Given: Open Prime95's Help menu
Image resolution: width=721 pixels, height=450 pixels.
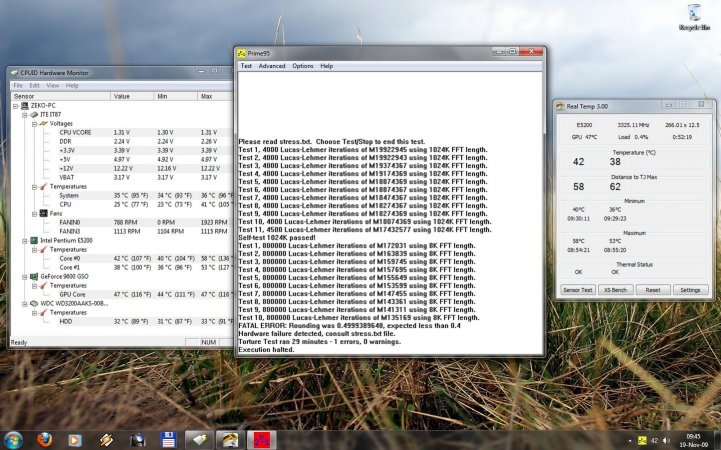Looking at the screenshot, I should pyautogui.click(x=326, y=66).
